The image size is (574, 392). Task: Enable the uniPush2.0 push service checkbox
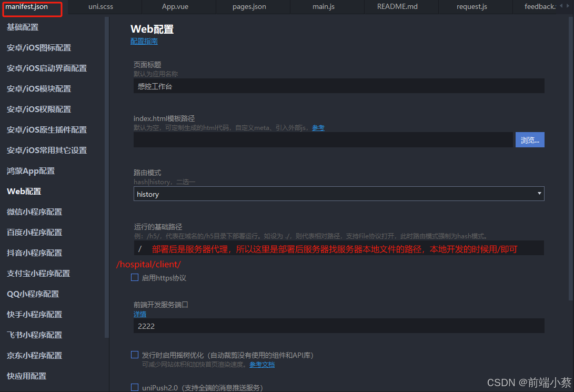point(135,388)
